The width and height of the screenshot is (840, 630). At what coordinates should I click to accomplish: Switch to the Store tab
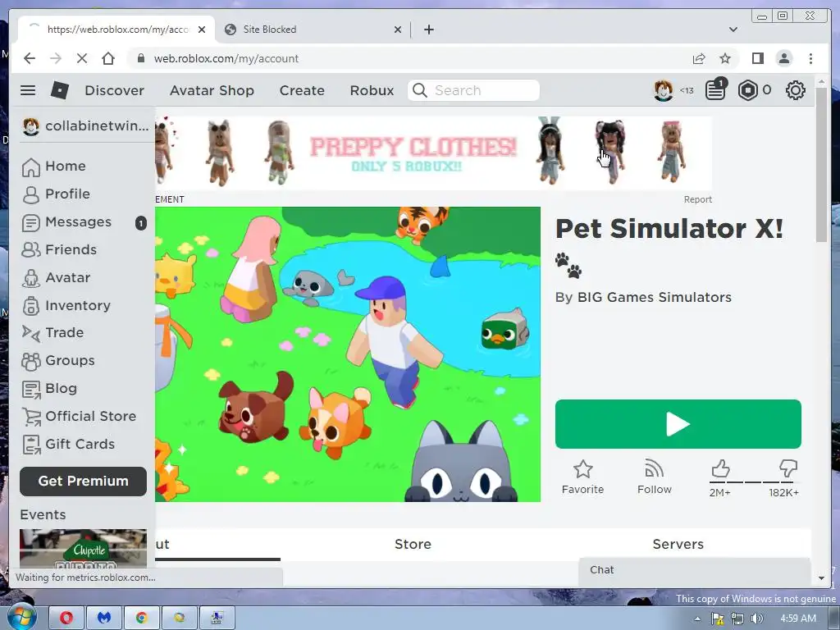413,545
